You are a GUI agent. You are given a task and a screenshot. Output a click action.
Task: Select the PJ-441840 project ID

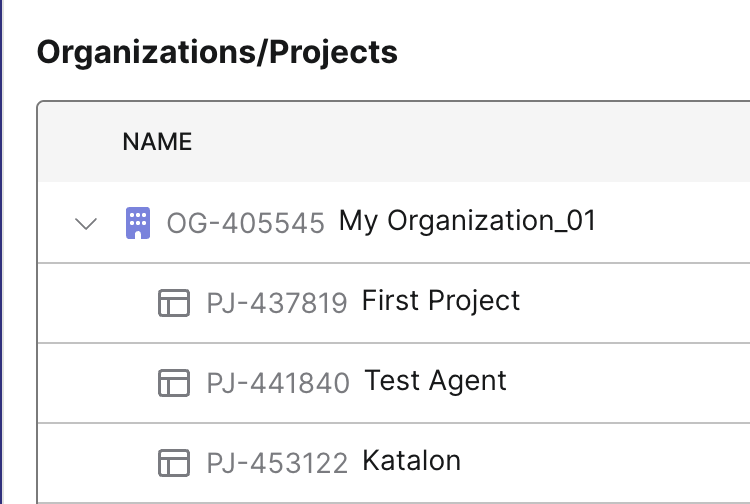coord(278,382)
